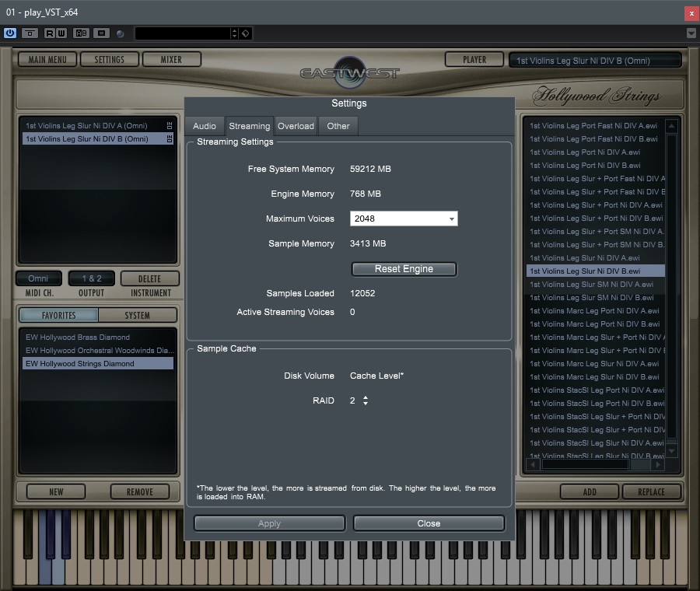Viewport: 700px width, 591px height.
Task: Click the preset up/down arrows
Action: tap(234, 33)
